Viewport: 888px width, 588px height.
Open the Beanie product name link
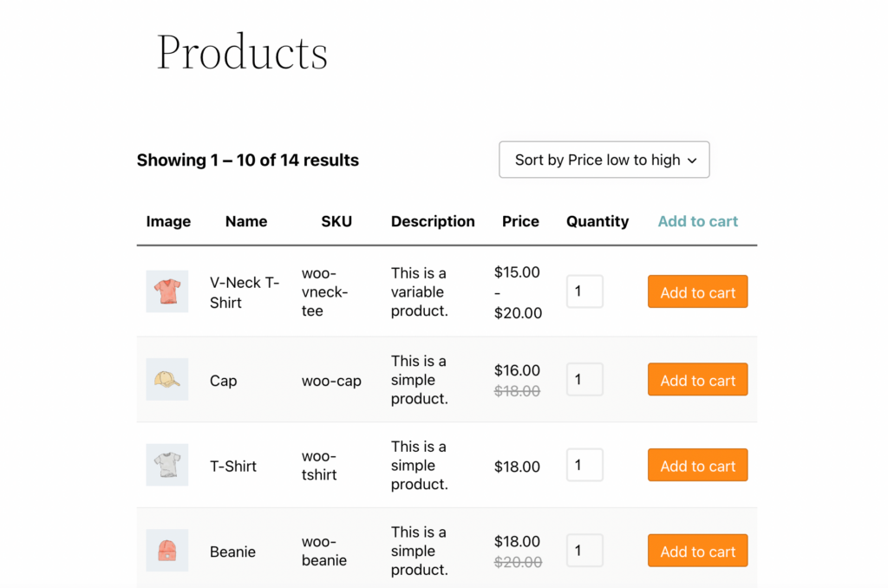coord(232,551)
